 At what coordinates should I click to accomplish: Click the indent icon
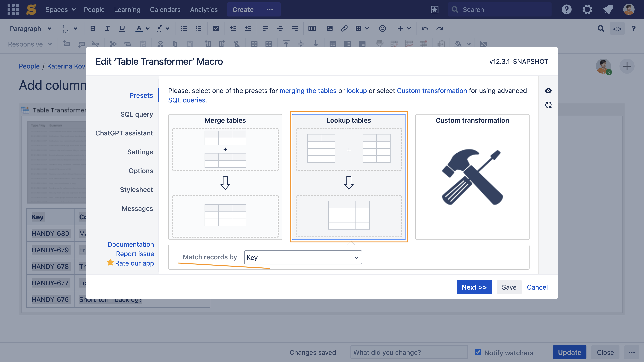(248, 28)
